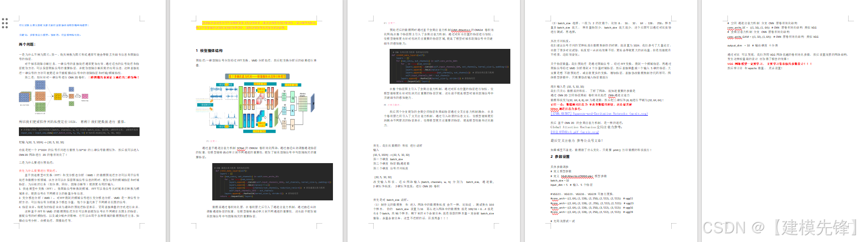This screenshot has width=868, height=242.
Task: Click the dark code block on page two
Action: (273, 182)
